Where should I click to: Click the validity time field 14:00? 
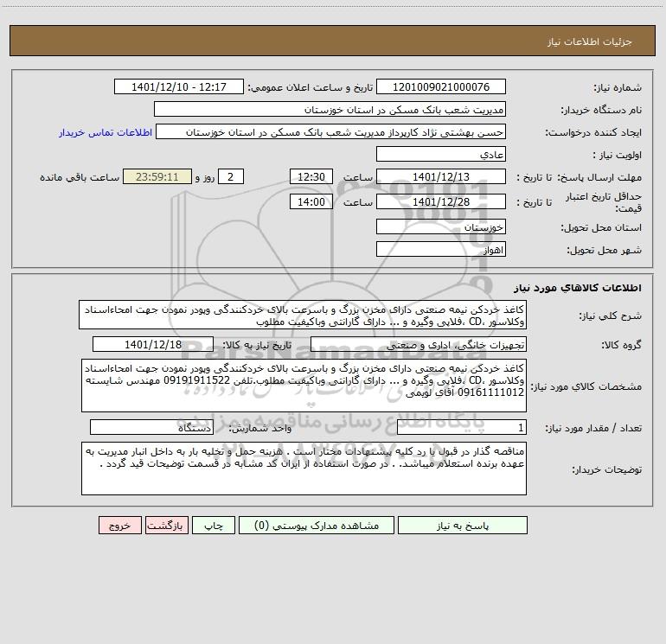click(311, 201)
